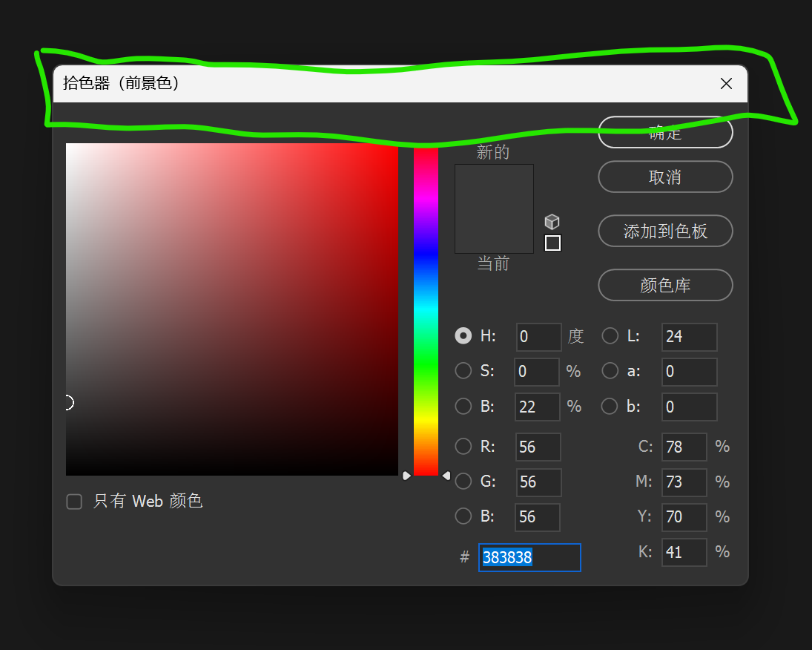Click the 确定 confirm button

(x=664, y=132)
